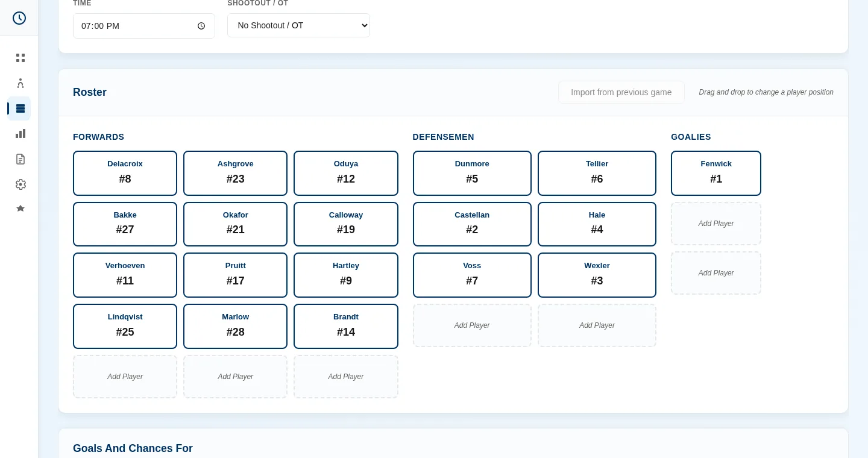Select the Wexler #3 defenseman card
This screenshot has width=868, height=458.
pyautogui.click(x=597, y=275)
